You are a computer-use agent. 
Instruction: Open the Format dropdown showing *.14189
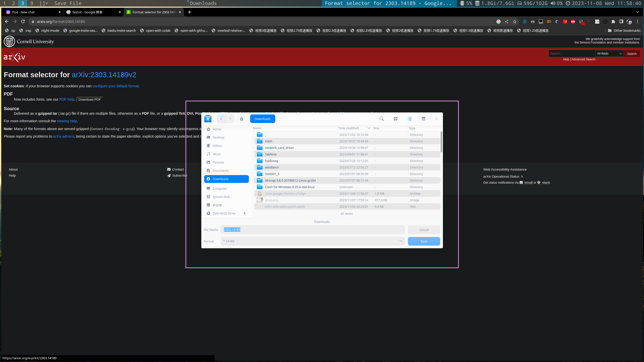point(400,241)
